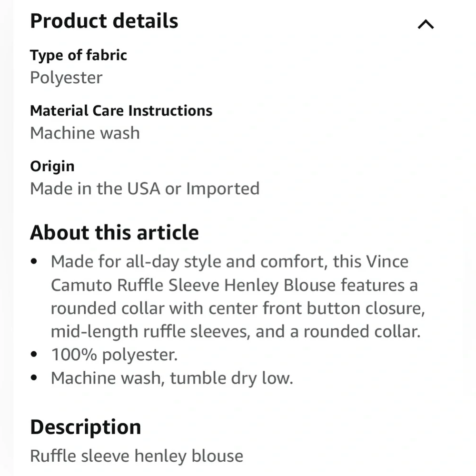Click the Product details heading

click(104, 21)
